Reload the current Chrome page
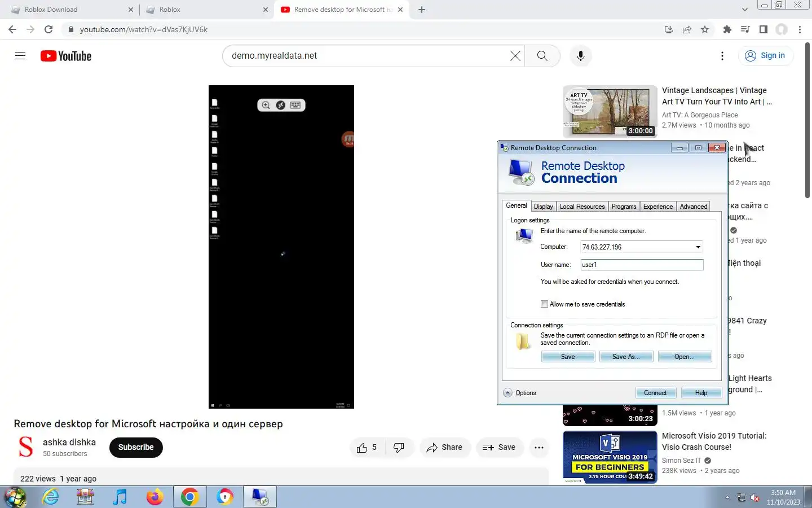This screenshot has height=508, width=812. point(48,29)
